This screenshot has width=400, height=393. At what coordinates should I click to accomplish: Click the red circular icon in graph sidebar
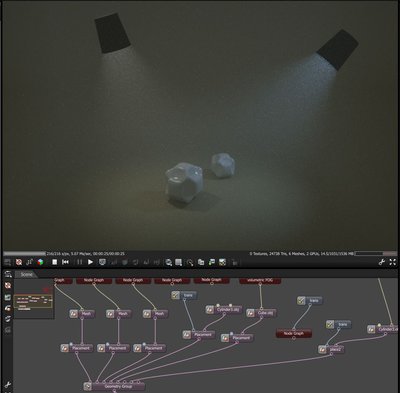click(8, 285)
